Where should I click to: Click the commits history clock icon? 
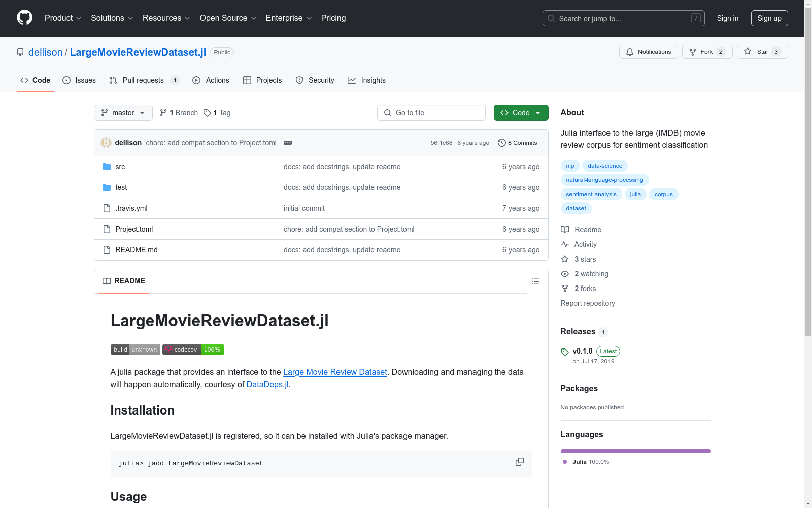click(x=502, y=143)
